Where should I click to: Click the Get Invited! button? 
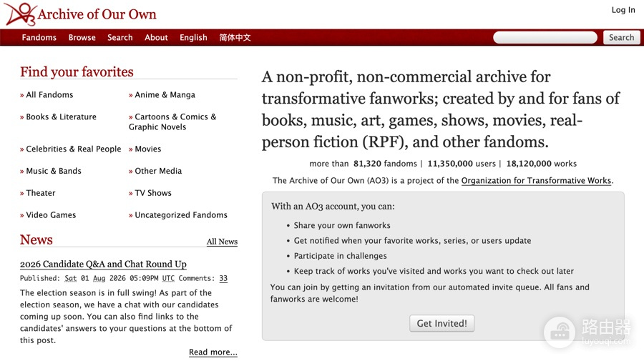pos(441,323)
